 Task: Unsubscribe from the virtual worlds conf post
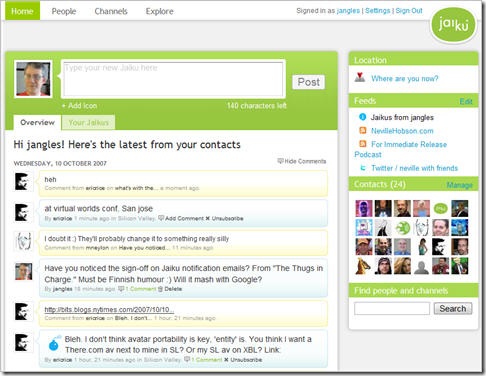[x=225, y=218]
